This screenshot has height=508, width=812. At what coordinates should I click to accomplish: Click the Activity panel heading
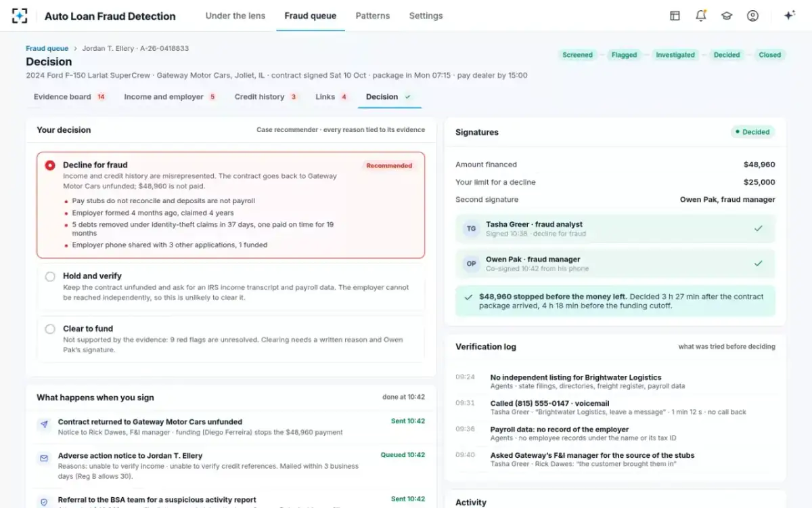tap(471, 503)
